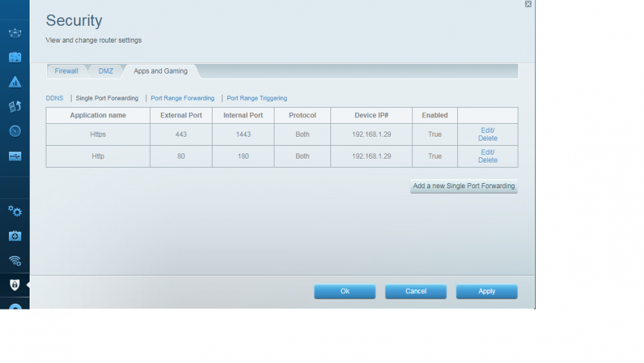The image size is (644, 363).
Task: Select the Apps and Gaming tab
Action: (160, 71)
